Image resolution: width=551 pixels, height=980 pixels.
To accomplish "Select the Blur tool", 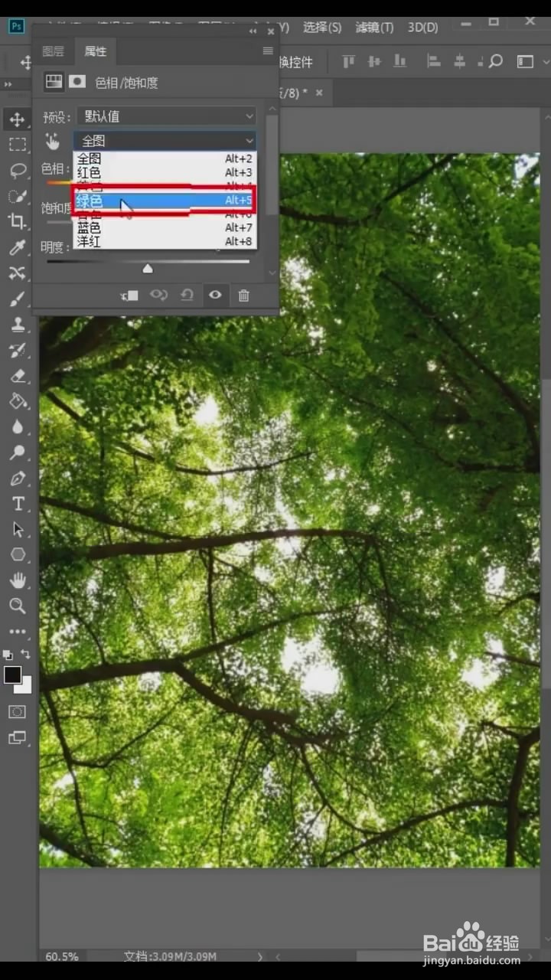I will [16, 427].
